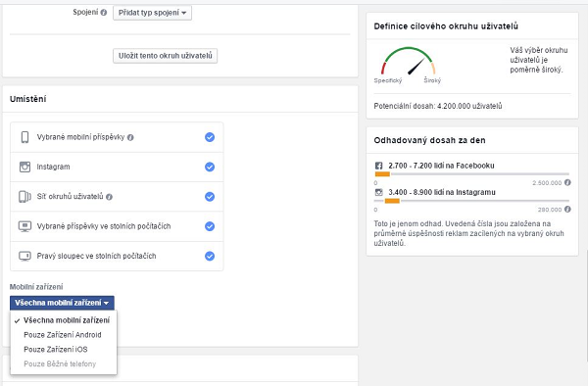This screenshot has height=386, width=588.
Task: Click info icon beside Vybrané mobilní příspěvky
Action: click(130, 137)
